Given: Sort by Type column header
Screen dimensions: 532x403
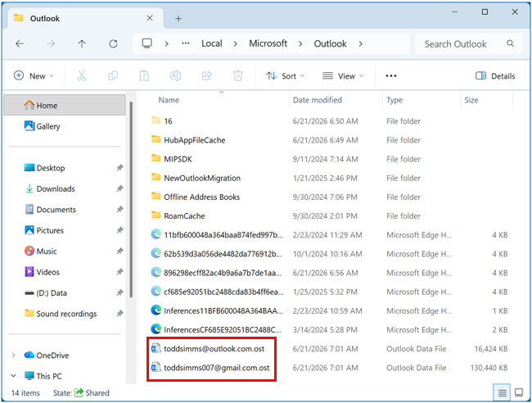Looking at the screenshot, I should click(394, 100).
